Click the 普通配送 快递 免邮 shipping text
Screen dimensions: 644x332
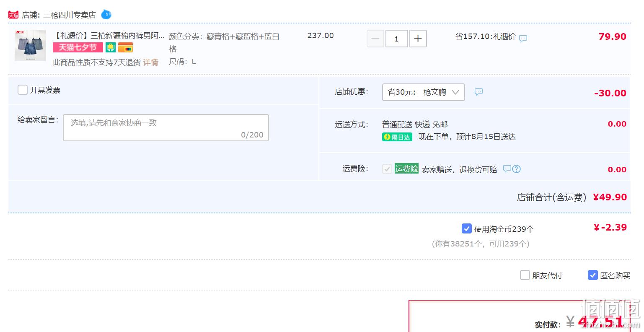[415, 124]
